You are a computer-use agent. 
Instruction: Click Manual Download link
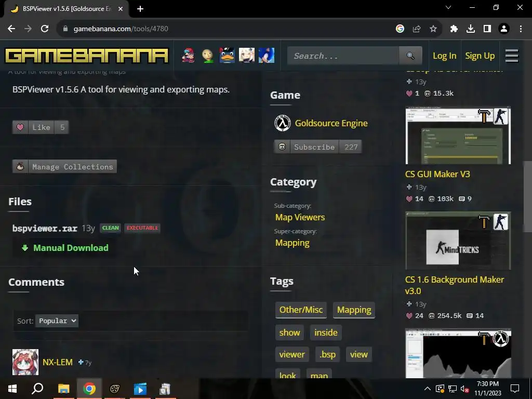[65, 248]
